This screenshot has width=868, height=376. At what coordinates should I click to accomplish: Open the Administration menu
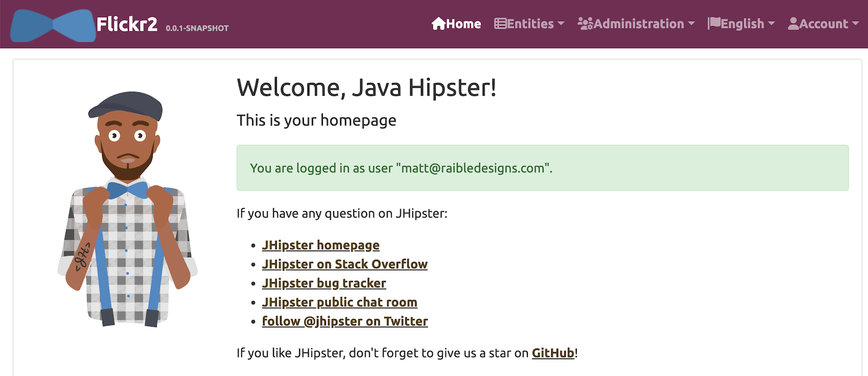(639, 24)
